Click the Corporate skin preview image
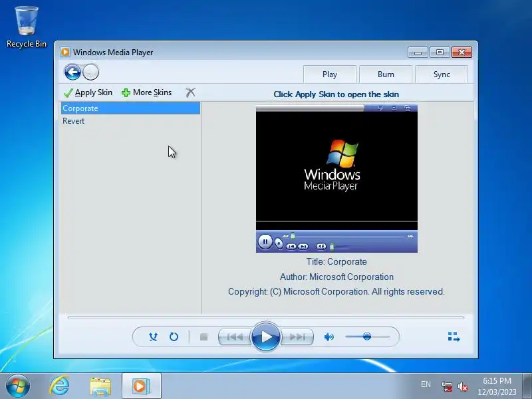This screenshot has height=399, width=532. pyautogui.click(x=336, y=179)
